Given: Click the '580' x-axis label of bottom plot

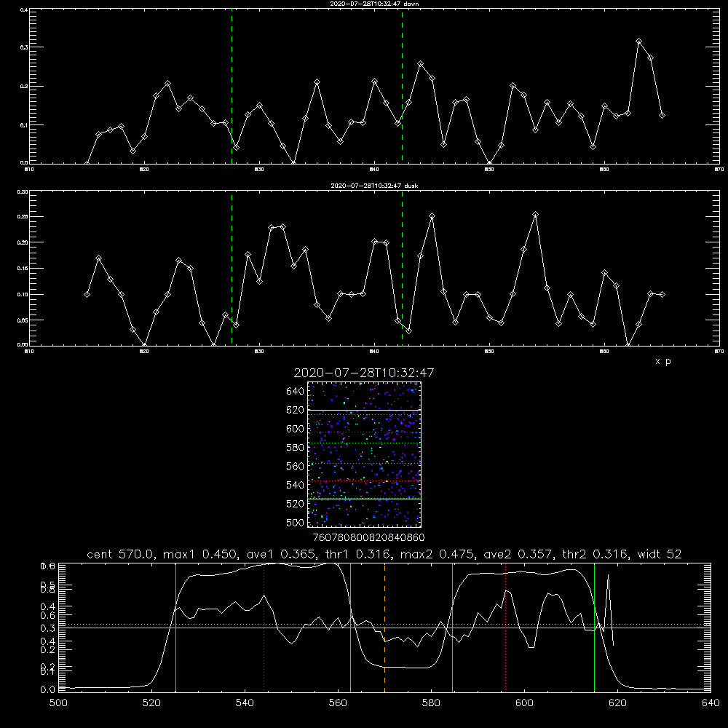Looking at the screenshot, I should (x=431, y=703).
